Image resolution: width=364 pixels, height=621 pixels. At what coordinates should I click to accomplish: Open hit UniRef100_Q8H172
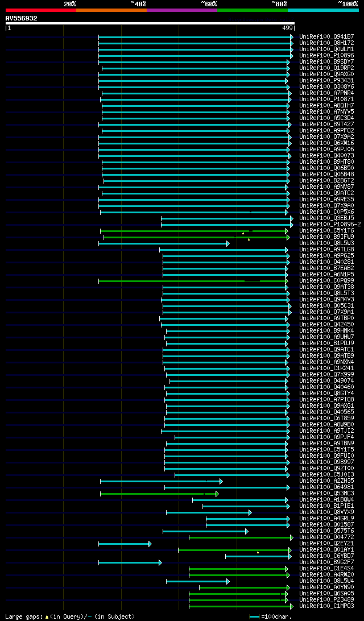coord(327,43)
